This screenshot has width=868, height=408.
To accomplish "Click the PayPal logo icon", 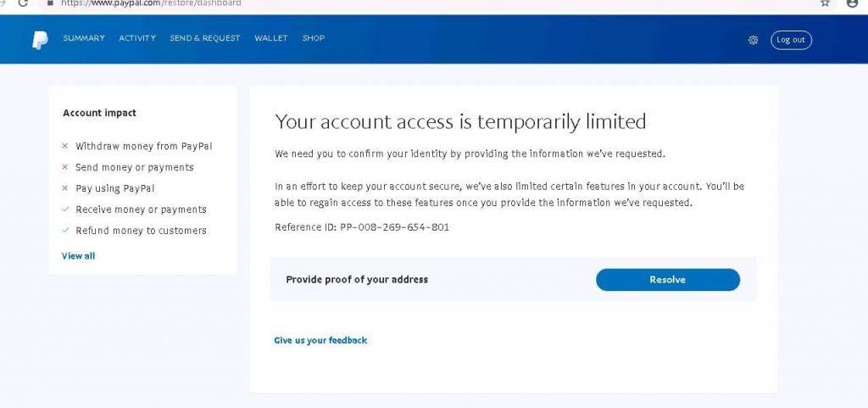I will tap(40, 40).
